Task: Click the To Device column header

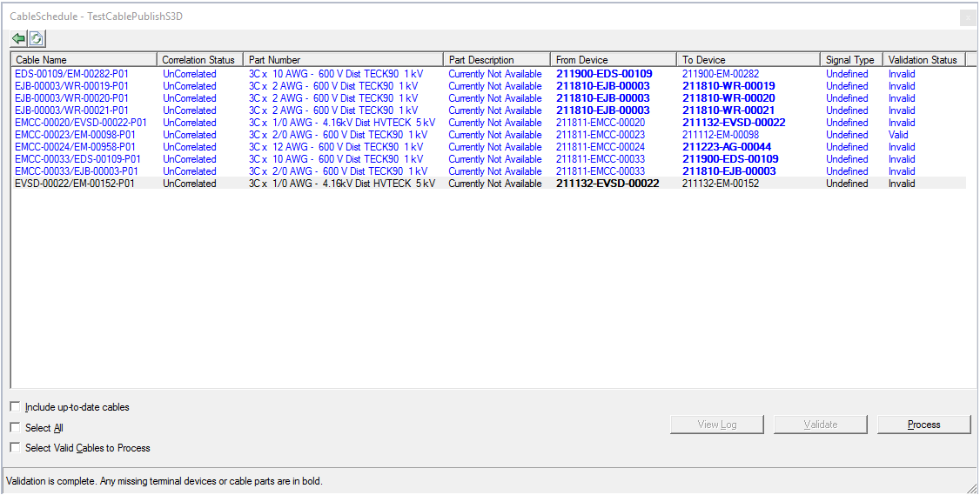Action: tap(748, 60)
